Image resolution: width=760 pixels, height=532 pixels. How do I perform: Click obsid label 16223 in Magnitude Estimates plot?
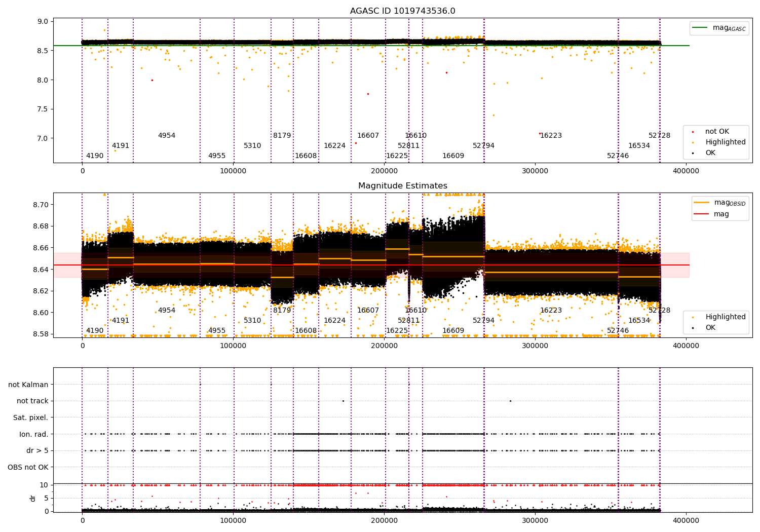pos(551,310)
